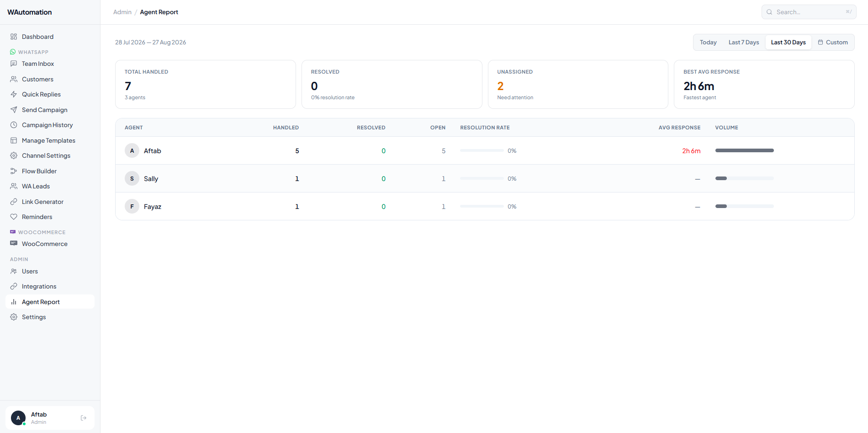Screen dimensions: 868x433
Task: Switch date range to Today
Action: click(x=708, y=43)
